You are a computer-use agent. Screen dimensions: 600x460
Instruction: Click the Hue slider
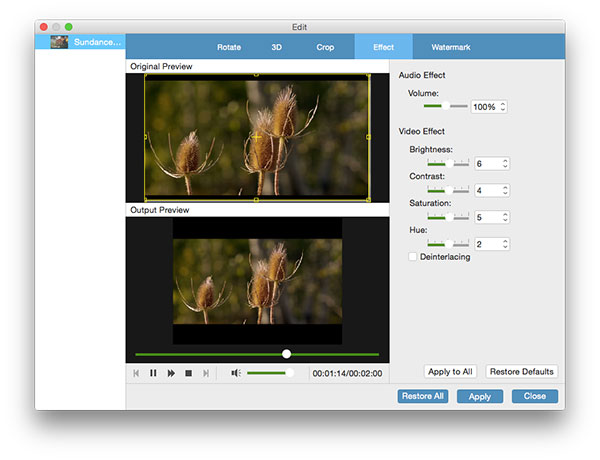(x=448, y=244)
